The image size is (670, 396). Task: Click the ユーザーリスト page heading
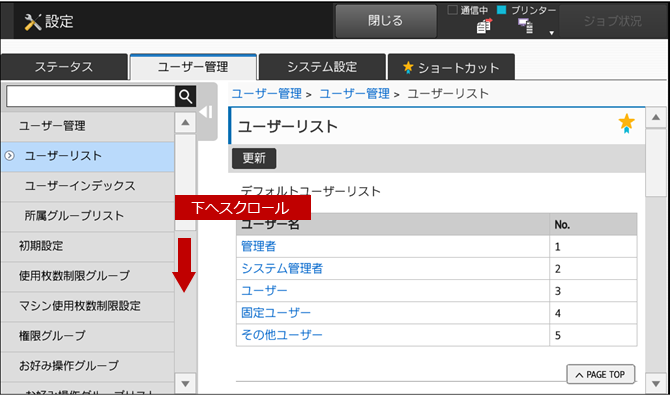(288, 126)
